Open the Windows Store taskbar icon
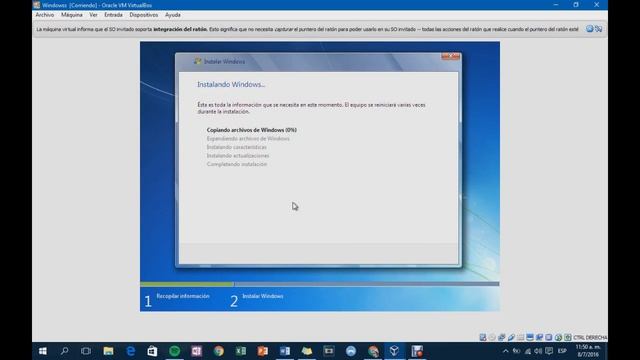The width and height of the screenshot is (640, 360). tap(152, 351)
